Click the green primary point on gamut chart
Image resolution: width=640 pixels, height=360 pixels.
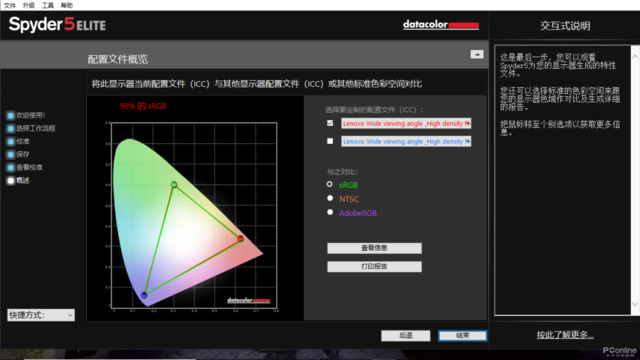(x=174, y=184)
